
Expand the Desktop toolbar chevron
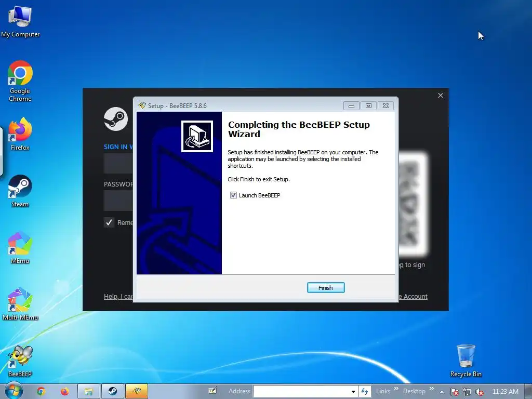coord(432,389)
